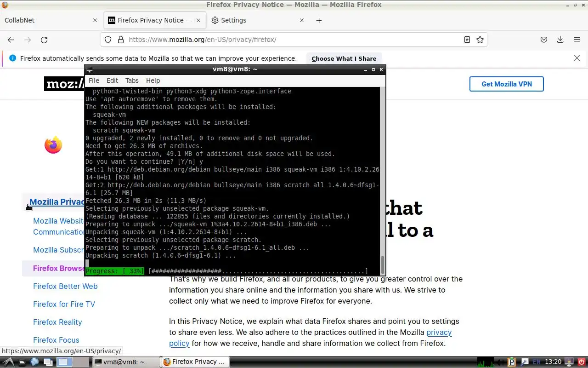The image size is (588, 368).
Task: Open the Mozilla Privacy sidebar link
Action: [x=57, y=201]
